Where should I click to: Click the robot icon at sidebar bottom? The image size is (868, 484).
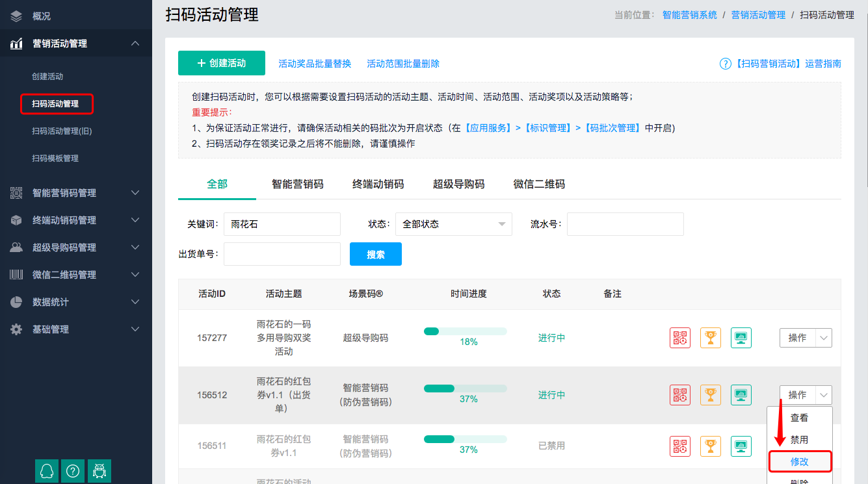tap(99, 471)
